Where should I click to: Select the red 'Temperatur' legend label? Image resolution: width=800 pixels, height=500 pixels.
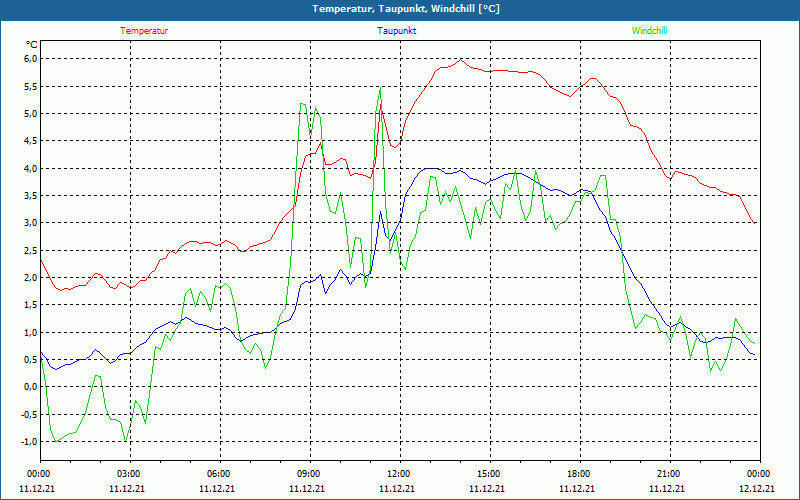tap(144, 31)
